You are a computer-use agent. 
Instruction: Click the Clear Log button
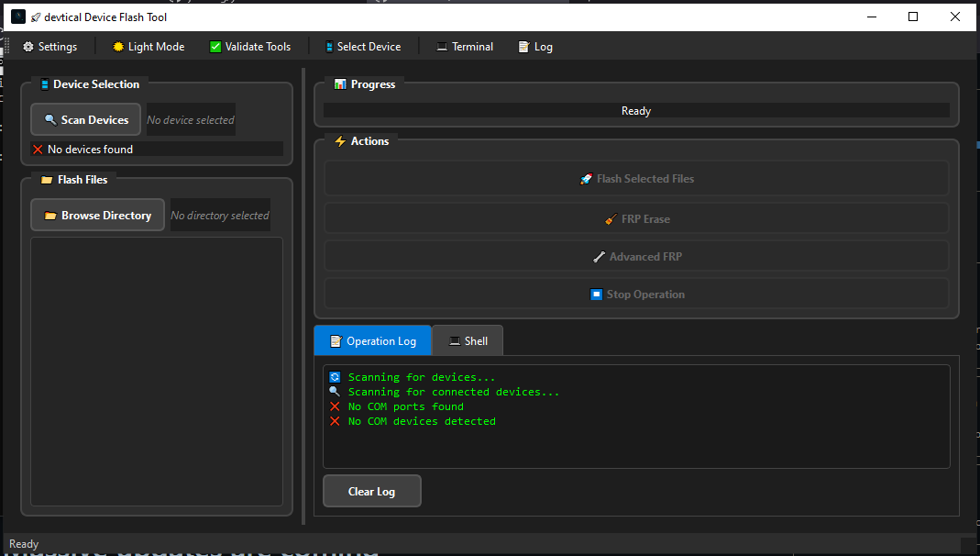point(372,491)
